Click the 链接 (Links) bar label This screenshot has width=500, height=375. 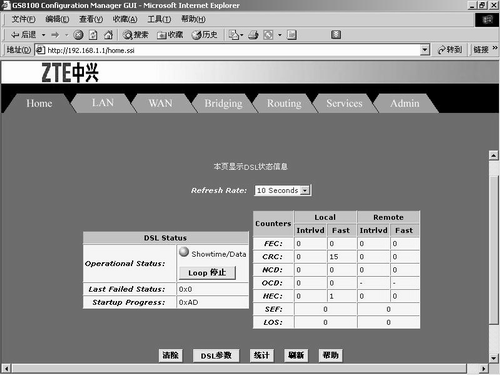[x=481, y=50]
